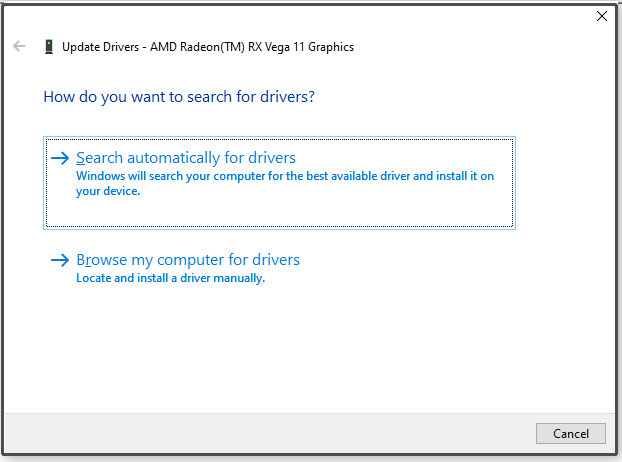Click 'How do you want to search for drivers?' heading

[179, 97]
